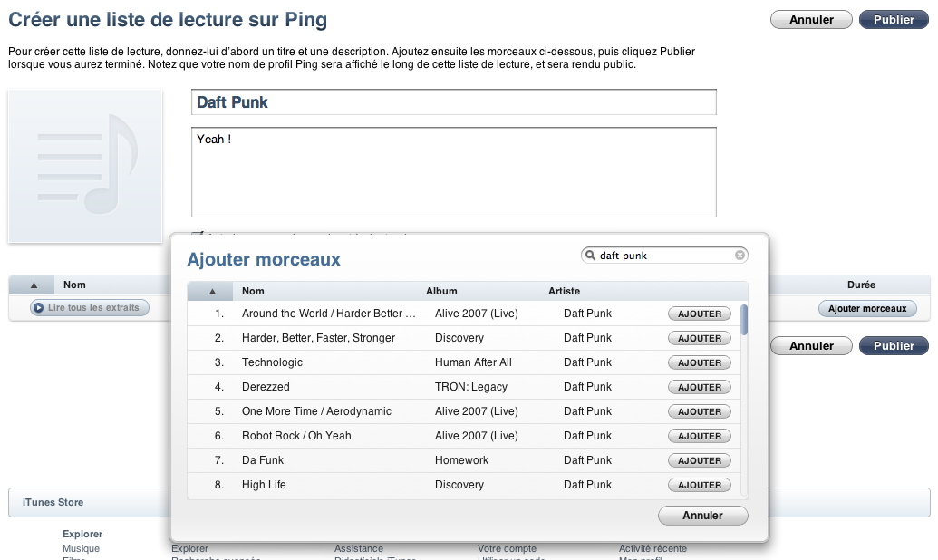
Task: Click "Alive 2007 (Live)" in the Around the World row
Action: [476, 314]
